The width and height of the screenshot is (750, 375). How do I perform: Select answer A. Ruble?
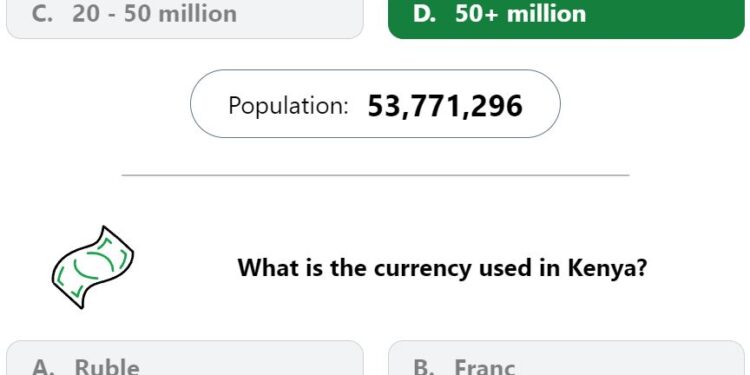coord(185,358)
